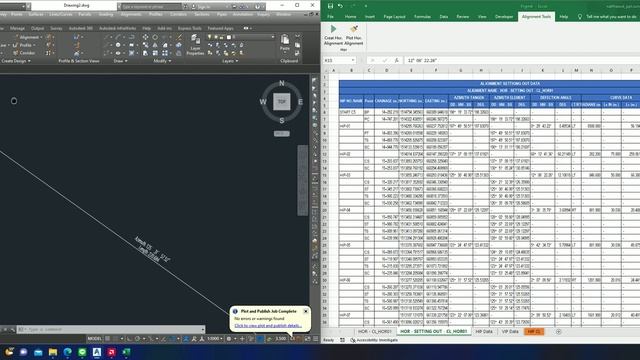This screenshot has height=360, width=640.
Task: Open Layer Properties in AutoCAD ribbon
Action: (x=195, y=45)
